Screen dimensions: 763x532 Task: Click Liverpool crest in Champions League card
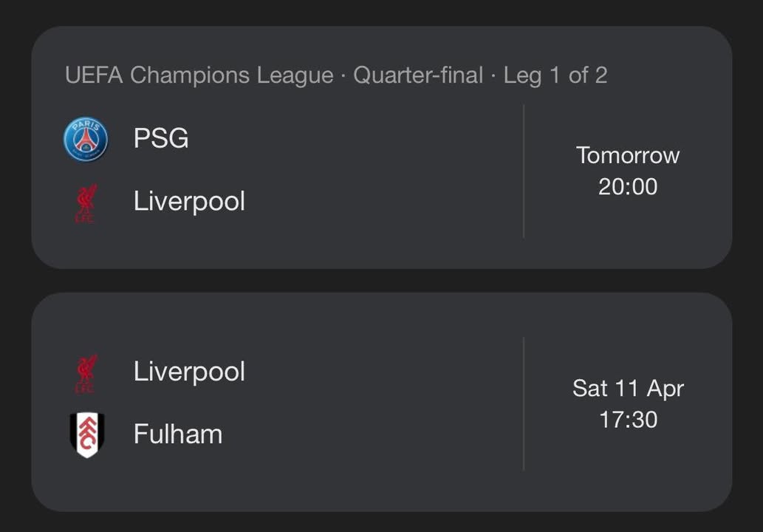[x=86, y=202]
